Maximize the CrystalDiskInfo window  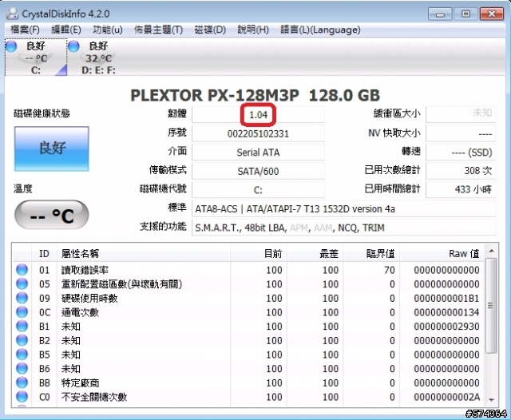click(x=466, y=14)
